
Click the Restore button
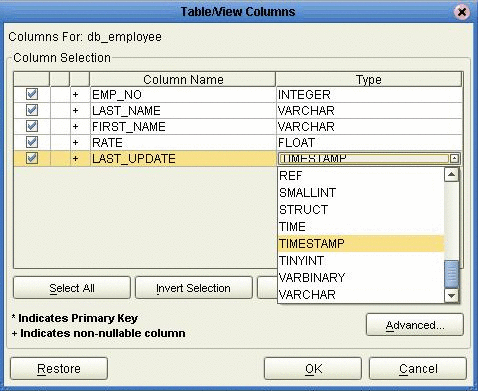(x=59, y=369)
